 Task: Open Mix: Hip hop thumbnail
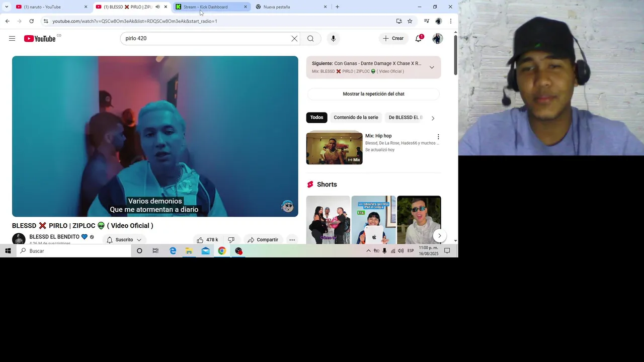(x=335, y=148)
